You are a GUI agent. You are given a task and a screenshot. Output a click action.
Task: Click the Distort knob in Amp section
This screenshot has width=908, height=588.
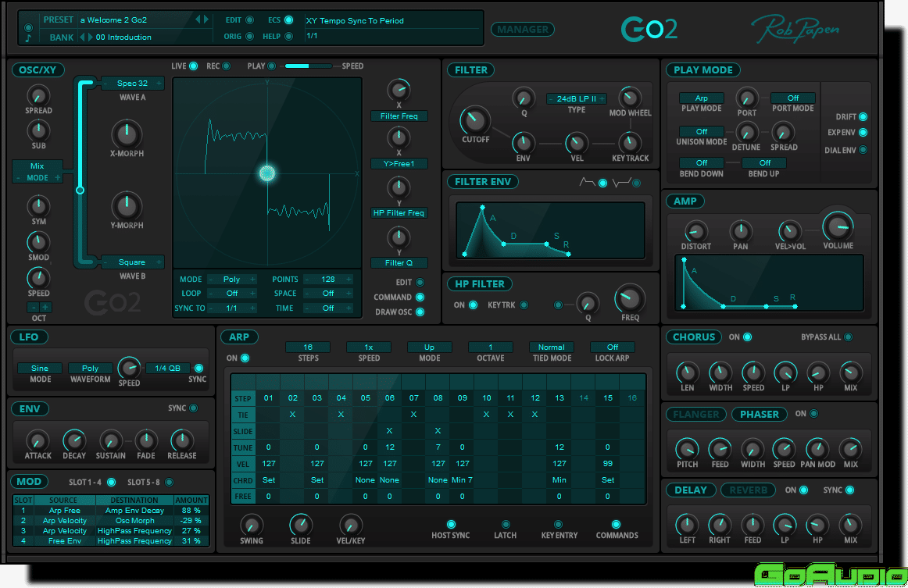(x=695, y=231)
